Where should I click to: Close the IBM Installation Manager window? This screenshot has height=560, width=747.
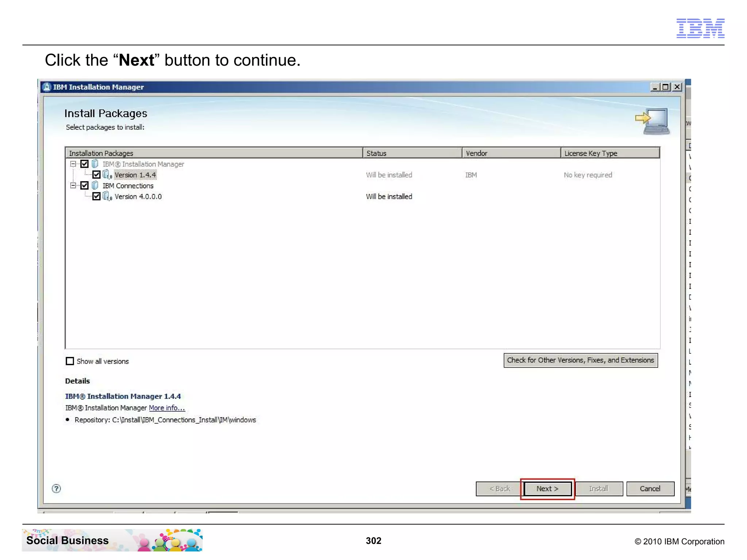[x=677, y=87]
